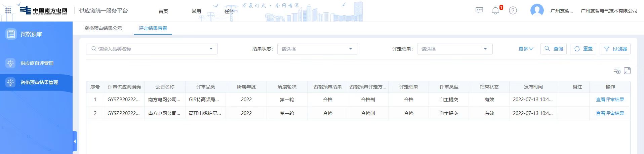Toggle fullscreen table view icon
The height and width of the screenshot is (154, 644).
pyautogui.click(x=627, y=71)
